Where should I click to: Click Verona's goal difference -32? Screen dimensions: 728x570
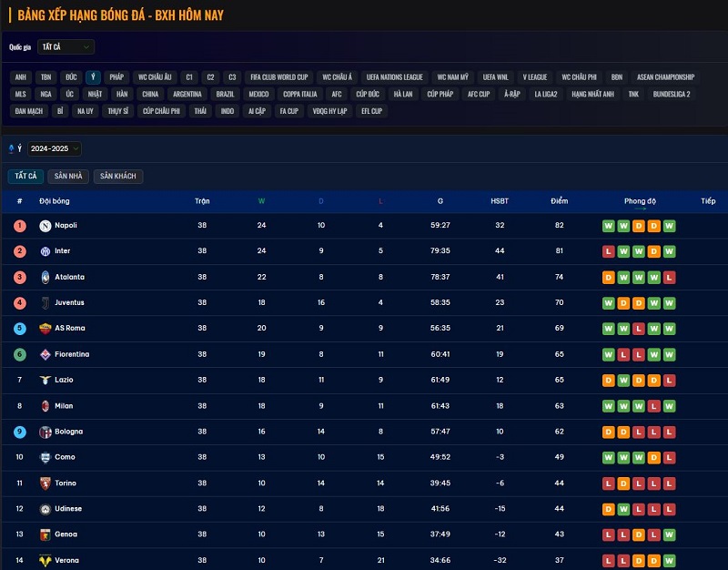(500, 560)
